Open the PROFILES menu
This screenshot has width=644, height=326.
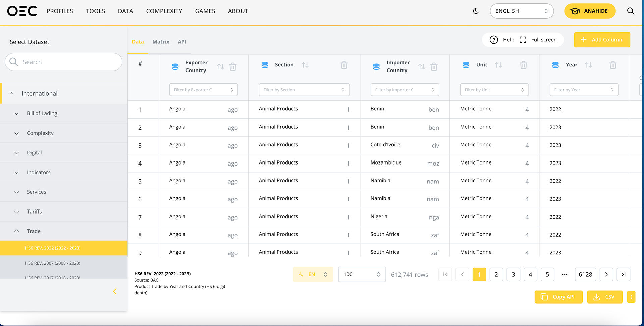click(x=60, y=11)
